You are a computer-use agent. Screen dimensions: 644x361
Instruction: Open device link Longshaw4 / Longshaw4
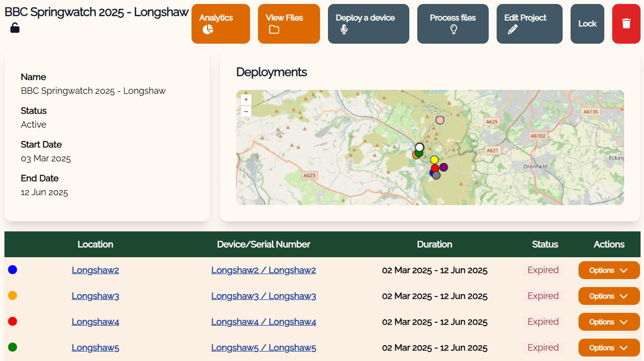263,322
